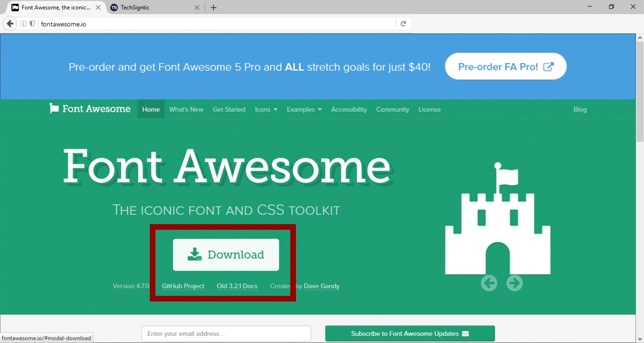Click the Font Awesome flag logo
Screen dimensions: 644x343
pos(90,109)
